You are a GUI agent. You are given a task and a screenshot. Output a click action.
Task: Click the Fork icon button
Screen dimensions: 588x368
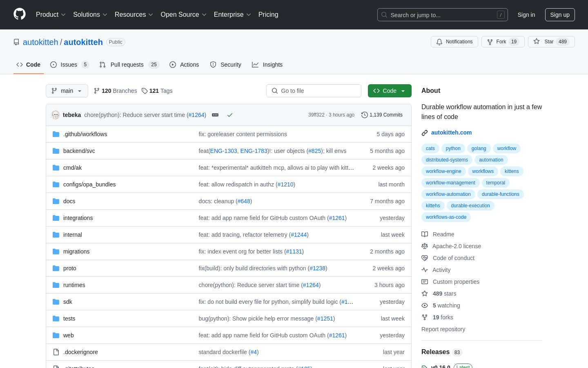(x=490, y=42)
